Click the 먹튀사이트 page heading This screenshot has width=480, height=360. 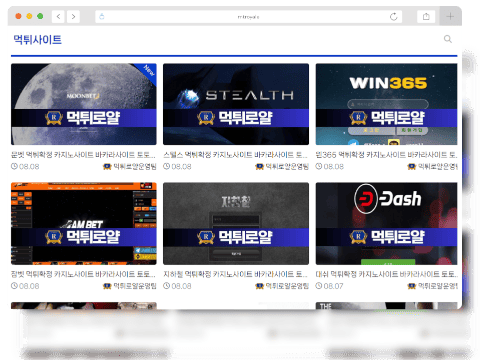pyautogui.click(x=38, y=40)
